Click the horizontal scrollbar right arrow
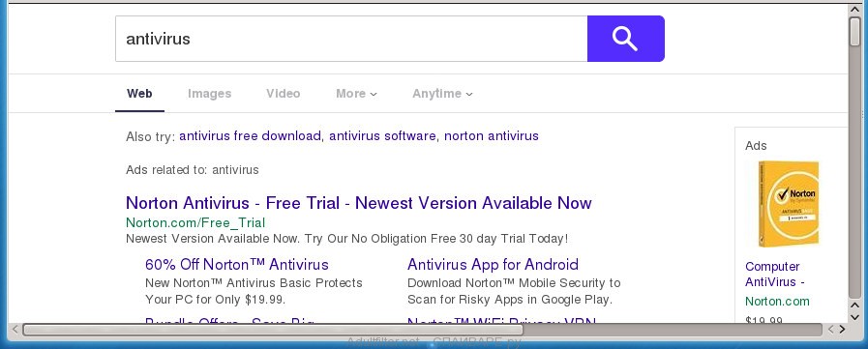The height and width of the screenshot is (349, 868). (842, 330)
